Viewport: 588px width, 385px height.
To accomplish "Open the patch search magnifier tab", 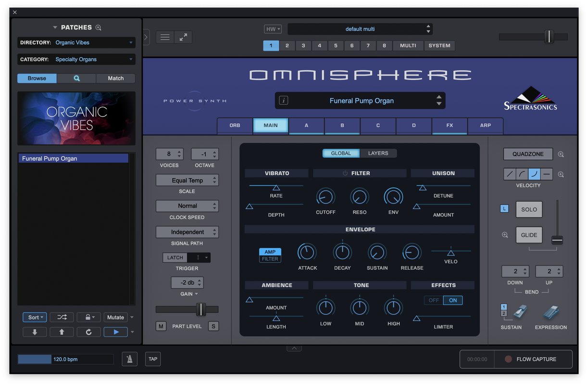I will 76,78.
